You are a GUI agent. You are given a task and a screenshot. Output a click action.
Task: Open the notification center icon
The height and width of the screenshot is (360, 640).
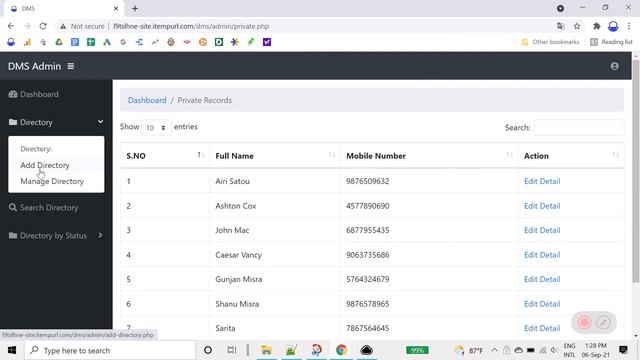click(623, 350)
